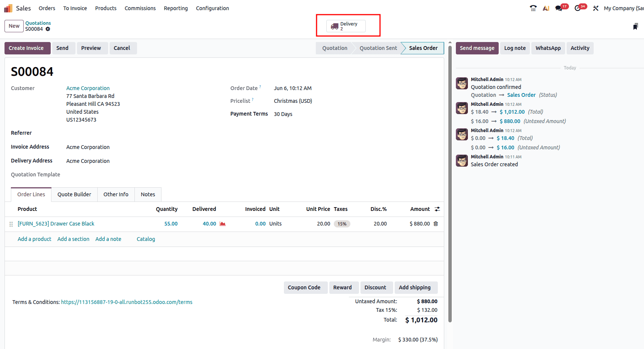Screen dimensions: 644x349
Task: Switch to the Other Info tab
Action: tap(116, 194)
